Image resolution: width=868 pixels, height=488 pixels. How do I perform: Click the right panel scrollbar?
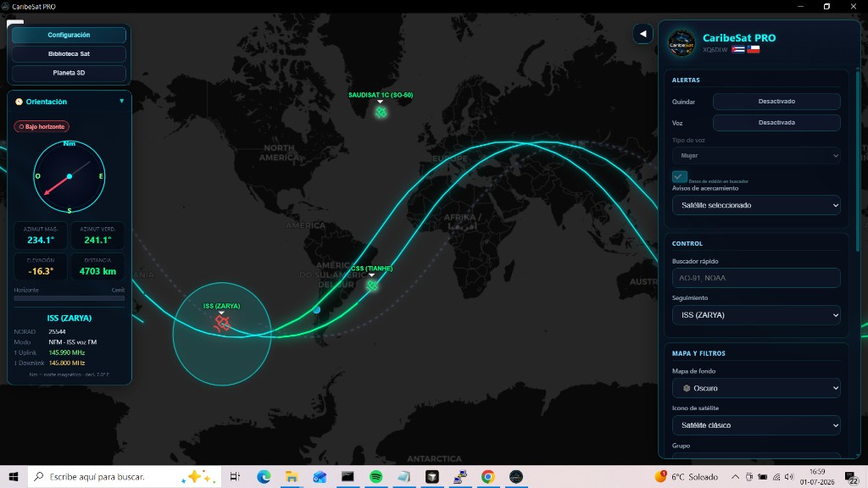point(858,160)
